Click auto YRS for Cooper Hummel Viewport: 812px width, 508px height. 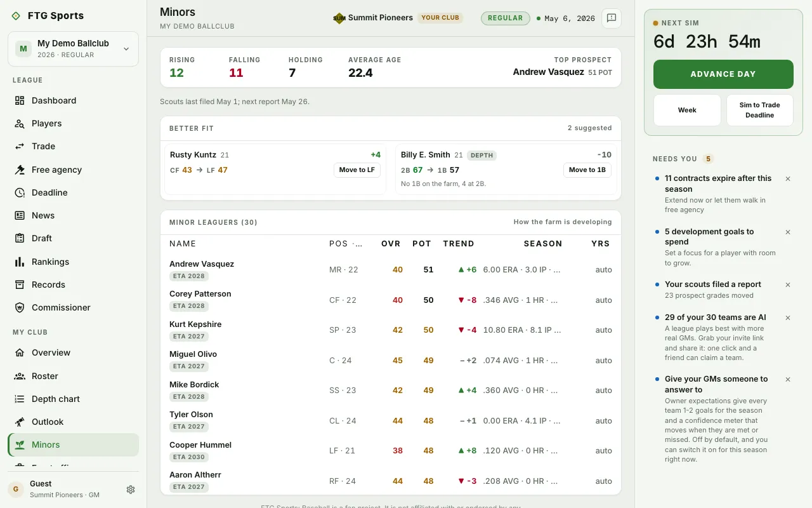point(603,451)
